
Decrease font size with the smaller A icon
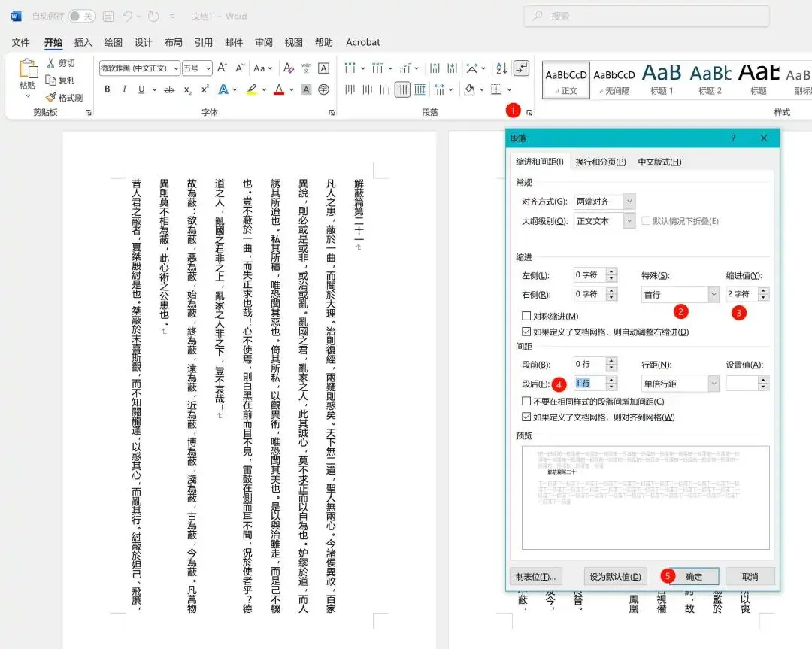click(240, 68)
